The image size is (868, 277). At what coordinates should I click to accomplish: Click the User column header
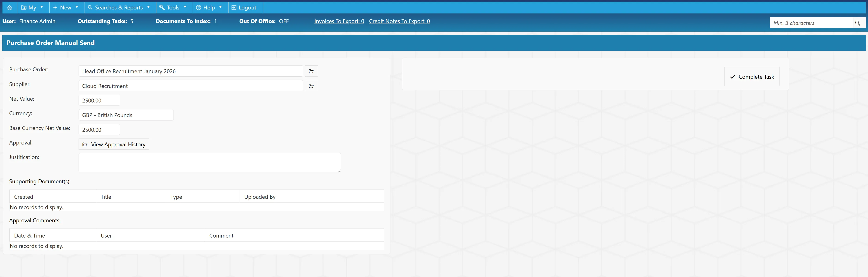click(x=151, y=236)
